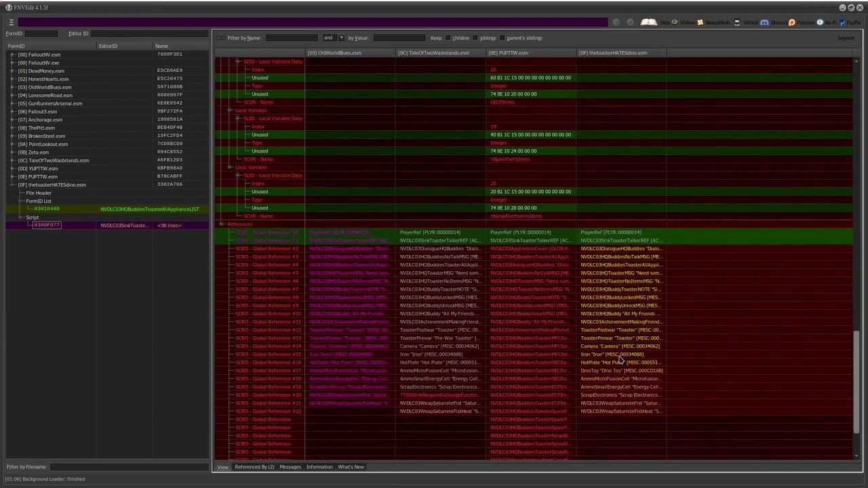Click the FormID column header
The width and height of the screenshot is (868, 488).
[x=51, y=46]
